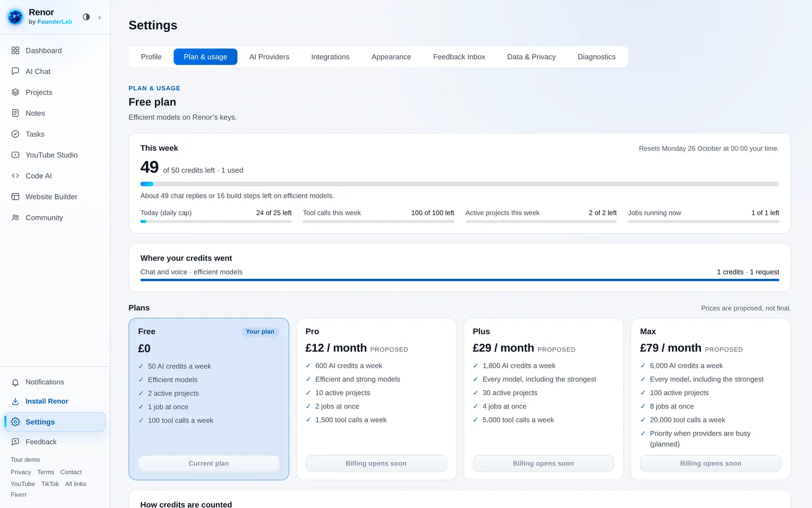Click the Chat and voice credits usage bar
Image resolution: width=812 pixels, height=508 pixels.
pos(460,280)
